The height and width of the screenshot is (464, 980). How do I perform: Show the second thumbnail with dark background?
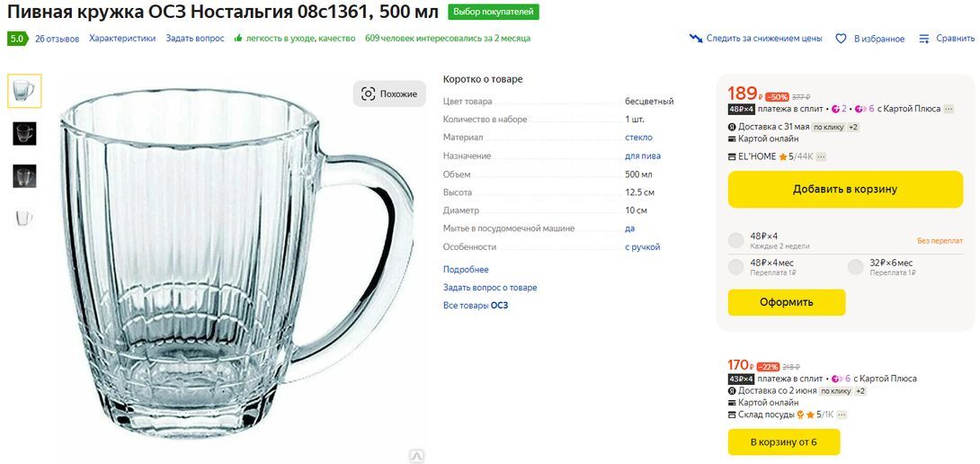point(24,133)
